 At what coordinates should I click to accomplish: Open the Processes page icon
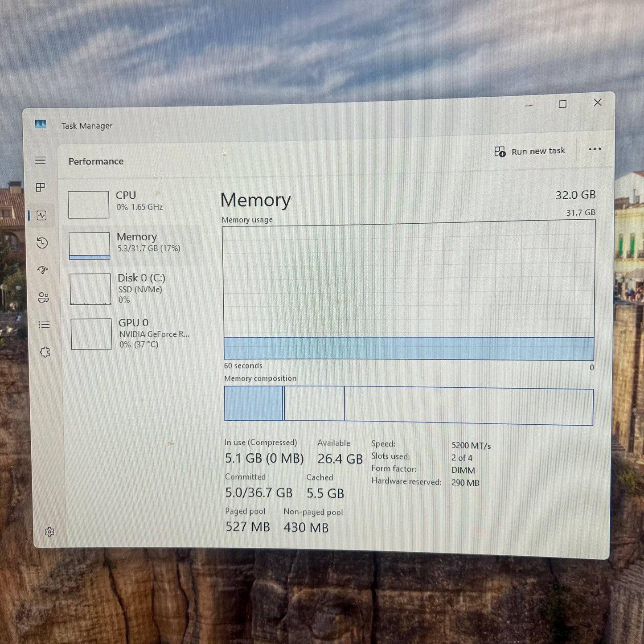(41, 188)
